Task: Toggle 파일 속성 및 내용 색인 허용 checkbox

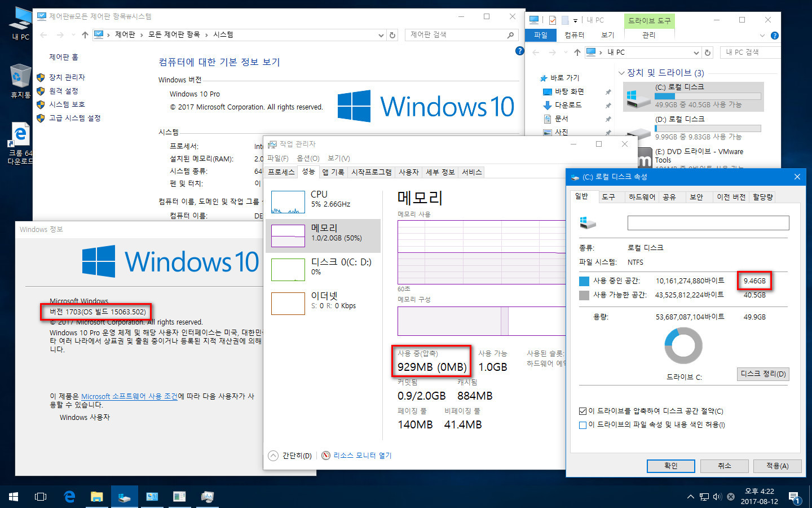Action: click(582, 425)
